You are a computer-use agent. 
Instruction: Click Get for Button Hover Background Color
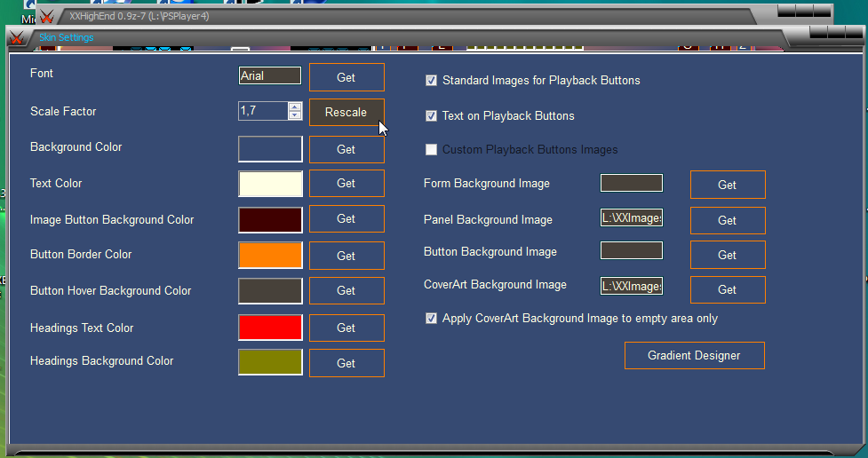(346, 290)
